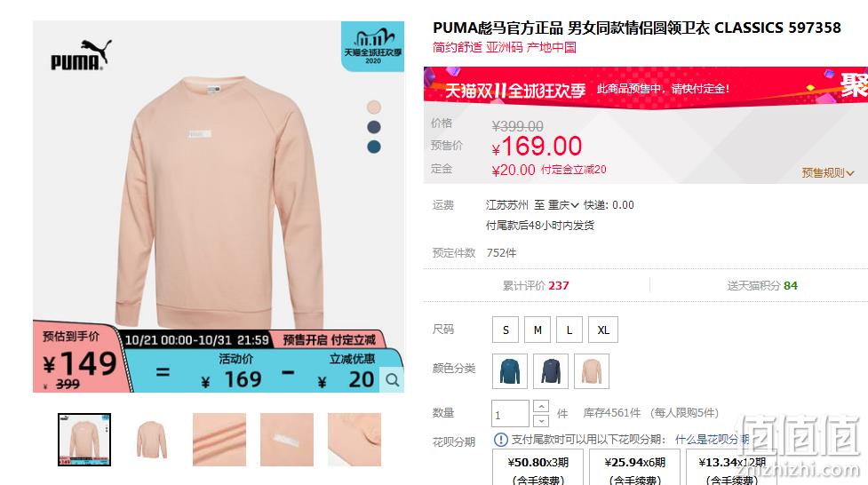The width and height of the screenshot is (868, 485).
Task: Select size M
Action: point(538,330)
